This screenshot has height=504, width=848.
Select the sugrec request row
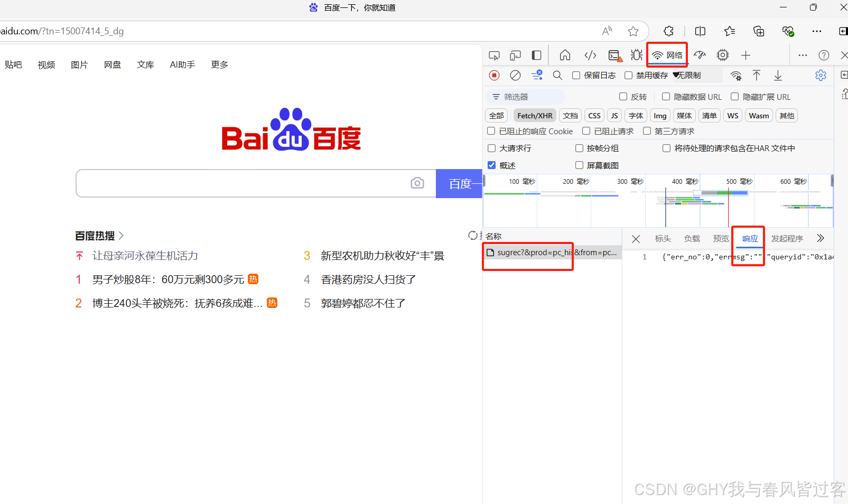coord(552,253)
